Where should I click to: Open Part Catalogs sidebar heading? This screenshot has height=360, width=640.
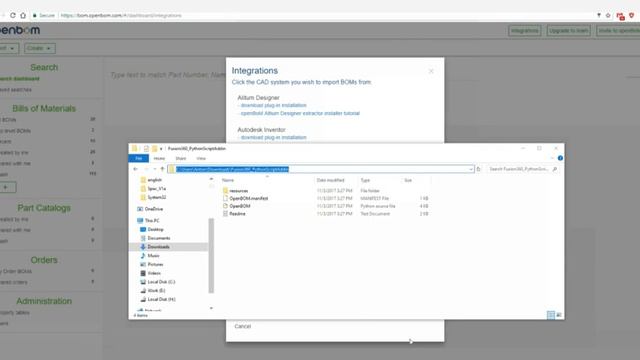(x=44, y=208)
